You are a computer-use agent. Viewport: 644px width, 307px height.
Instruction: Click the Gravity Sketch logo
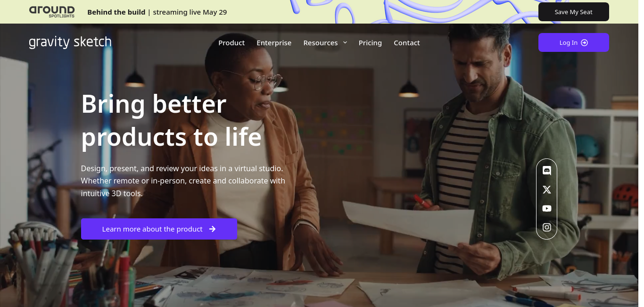click(70, 42)
